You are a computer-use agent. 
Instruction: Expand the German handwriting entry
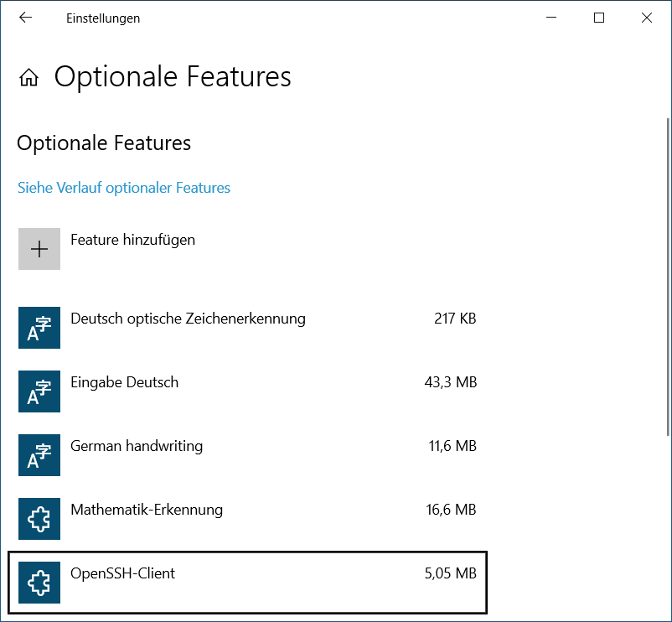(248, 455)
